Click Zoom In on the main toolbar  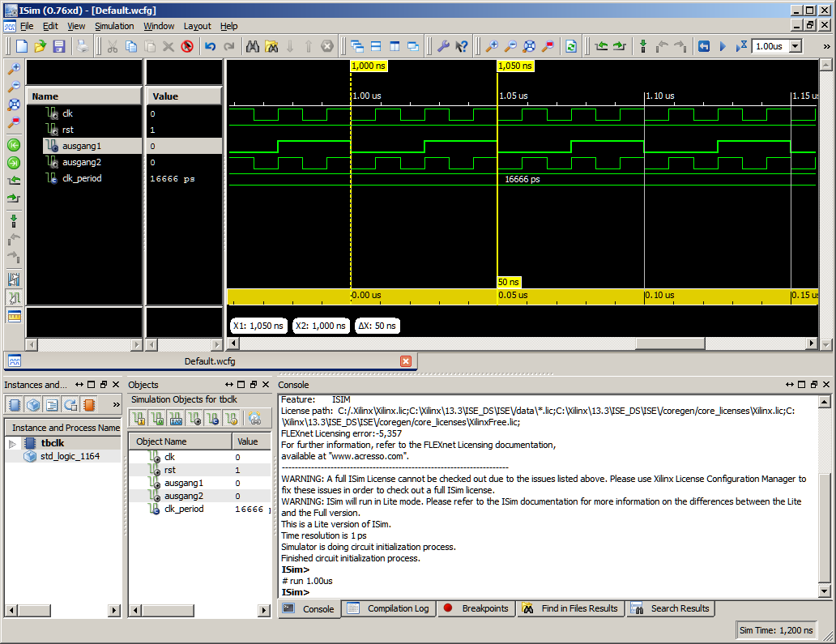pos(492,46)
